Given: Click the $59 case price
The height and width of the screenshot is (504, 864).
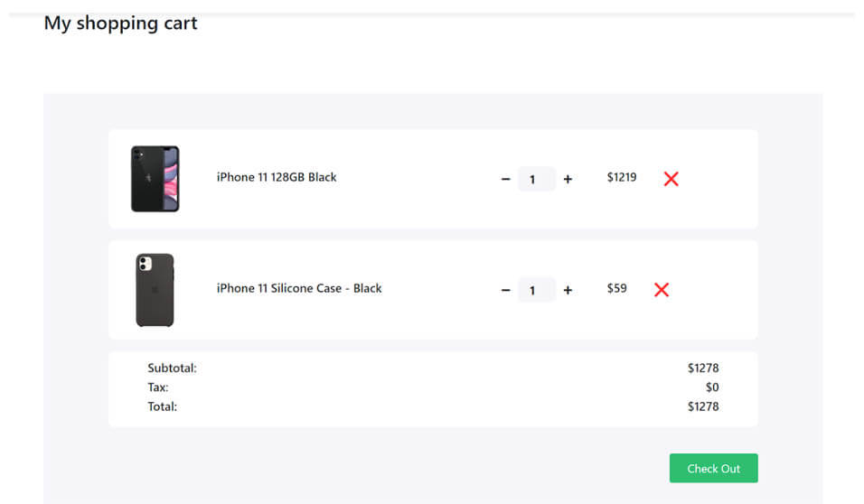Looking at the screenshot, I should [x=617, y=288].
